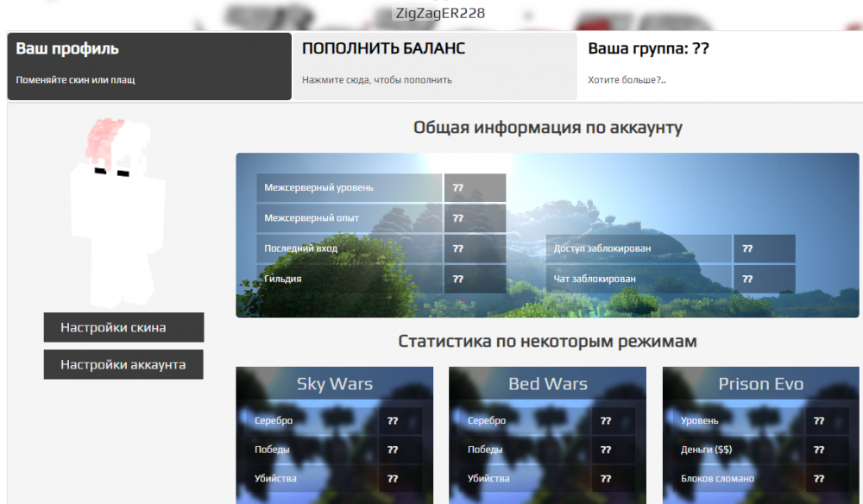863x504 pixels.
Task: Open the Sky Wars statistics card
Action: tap(334, 383)
